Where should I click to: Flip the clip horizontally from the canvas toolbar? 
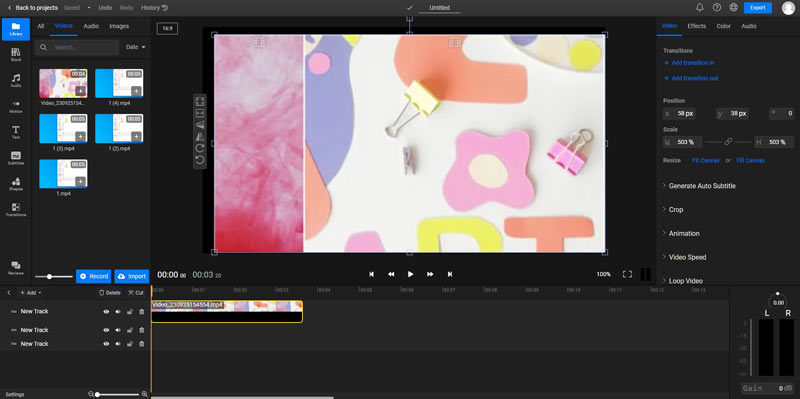pyautogui.click(x=200, y=136)
